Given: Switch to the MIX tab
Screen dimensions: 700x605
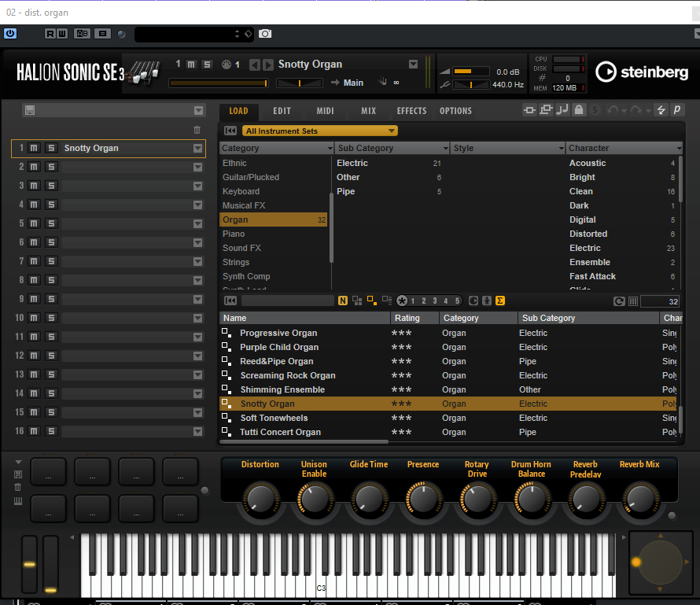Looking at the screenshot, I should [368, 111].
